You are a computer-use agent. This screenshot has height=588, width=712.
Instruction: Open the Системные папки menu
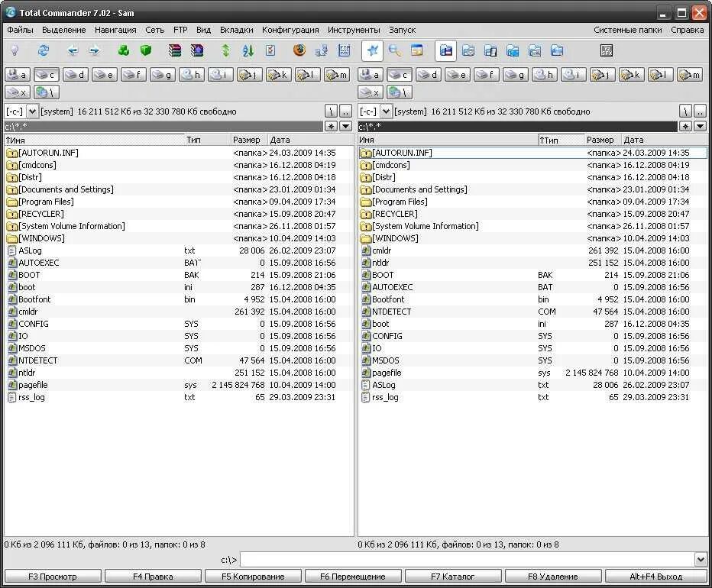click(x=627, y=30)
